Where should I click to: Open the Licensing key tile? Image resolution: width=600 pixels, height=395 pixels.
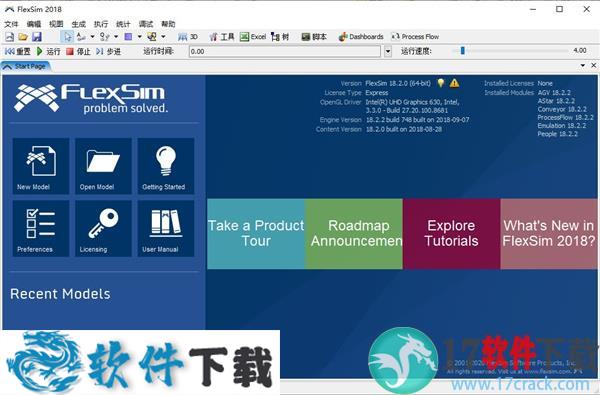click(x=103, y=229)
